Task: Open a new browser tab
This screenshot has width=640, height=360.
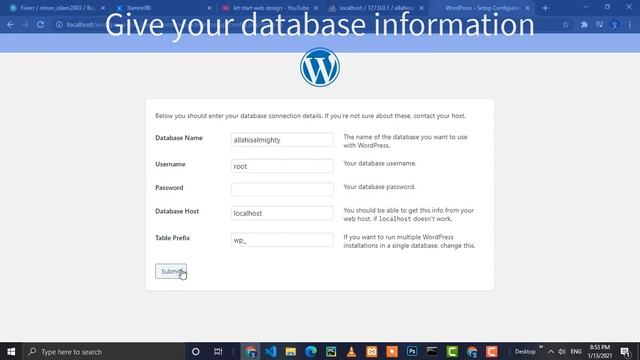Action: 545,8
